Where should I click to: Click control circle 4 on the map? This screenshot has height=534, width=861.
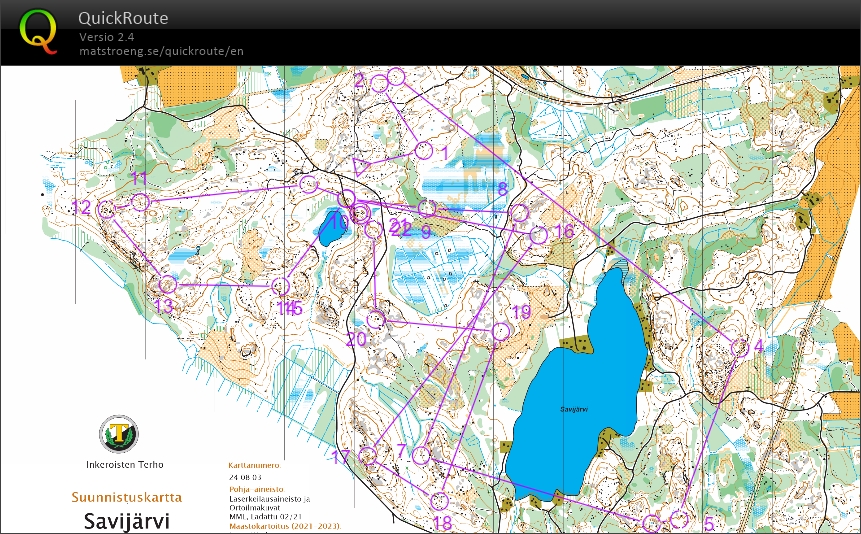[x=740, y=347]
